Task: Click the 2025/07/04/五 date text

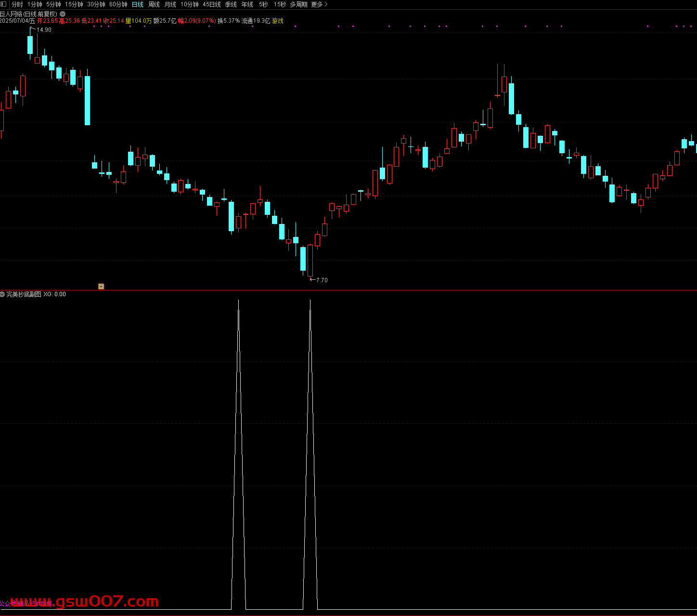Action: point(18,21)
